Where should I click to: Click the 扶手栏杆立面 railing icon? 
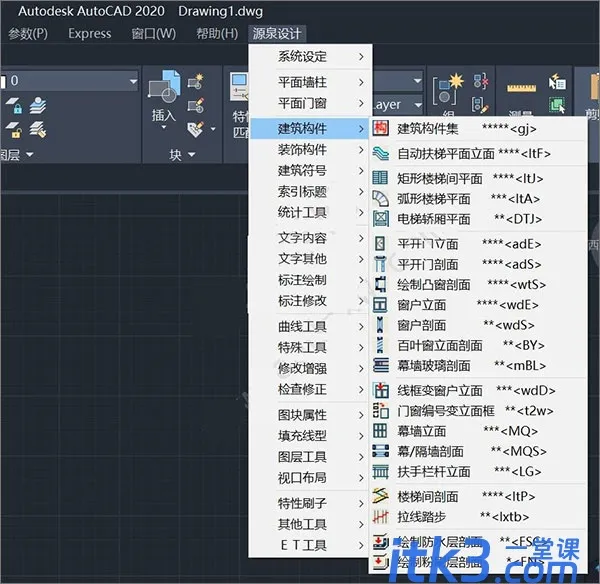[x=380, y=471]
